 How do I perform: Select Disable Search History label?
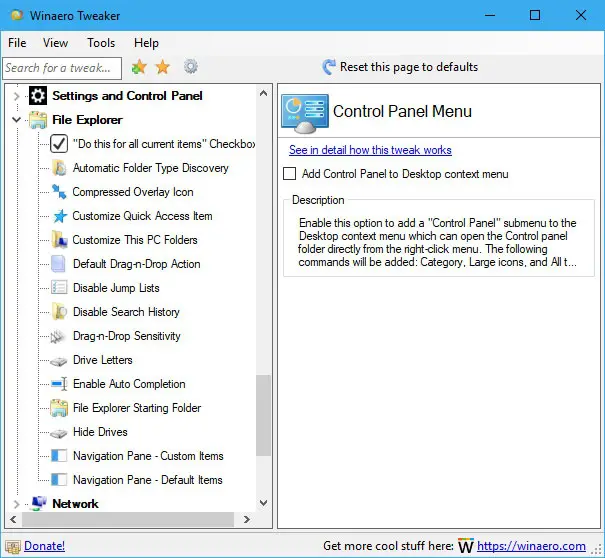click(x=126, y=311)
